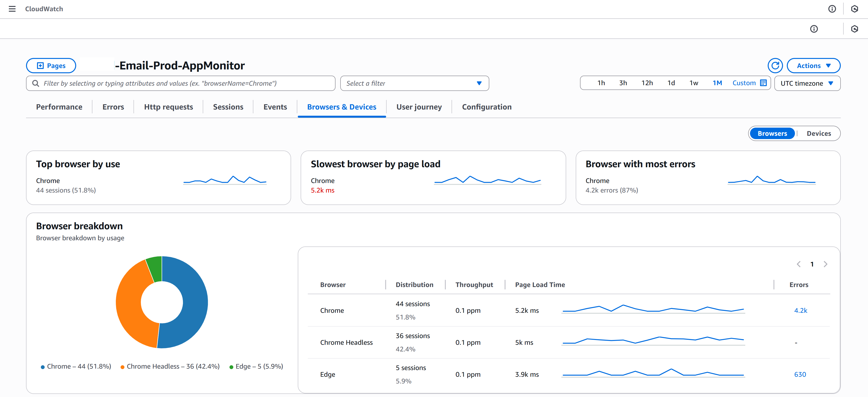Switch to the Performance tab
Viewport: 868px width, 397px height.
coord(59,107)
